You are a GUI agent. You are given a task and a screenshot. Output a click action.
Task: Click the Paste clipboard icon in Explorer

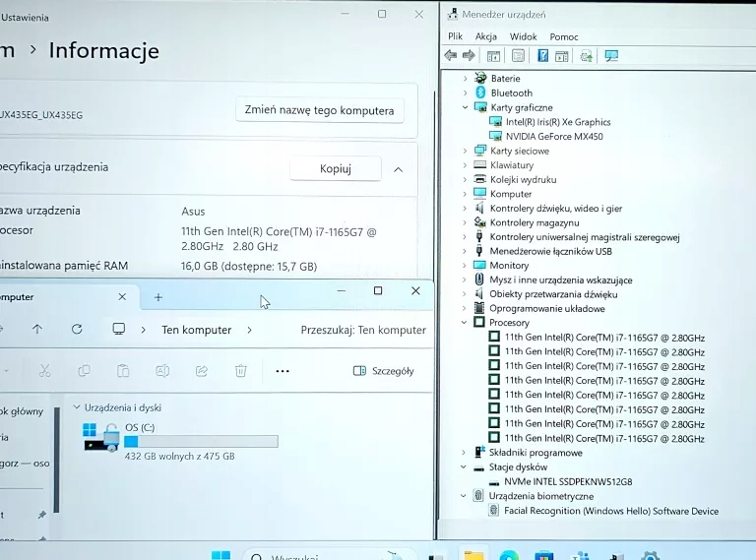coord(123,371)
